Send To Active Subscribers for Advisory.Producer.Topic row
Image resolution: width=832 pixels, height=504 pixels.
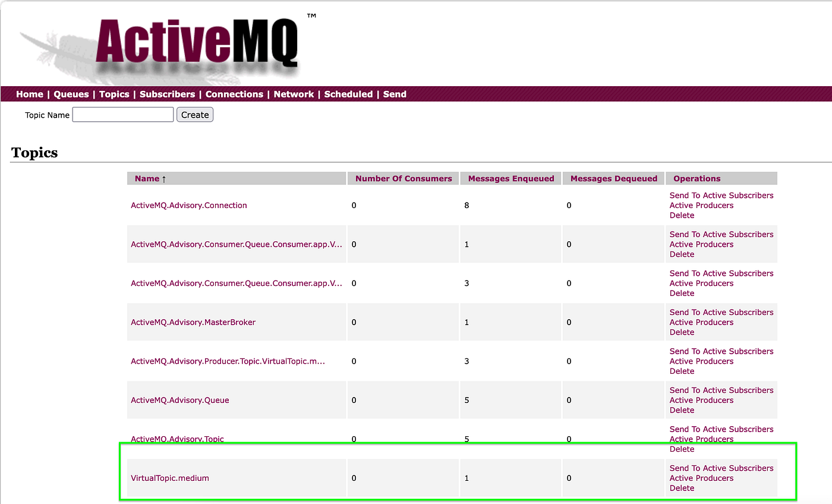coord(721,351)
